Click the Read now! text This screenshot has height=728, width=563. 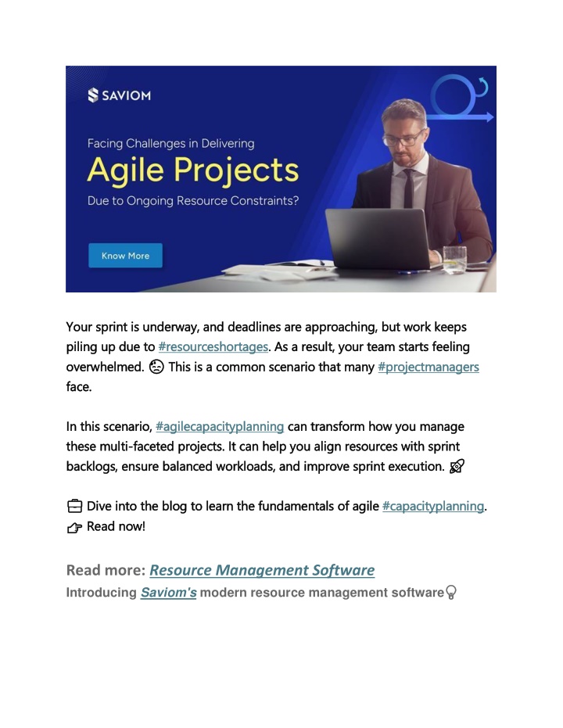[x=116, y=526]
